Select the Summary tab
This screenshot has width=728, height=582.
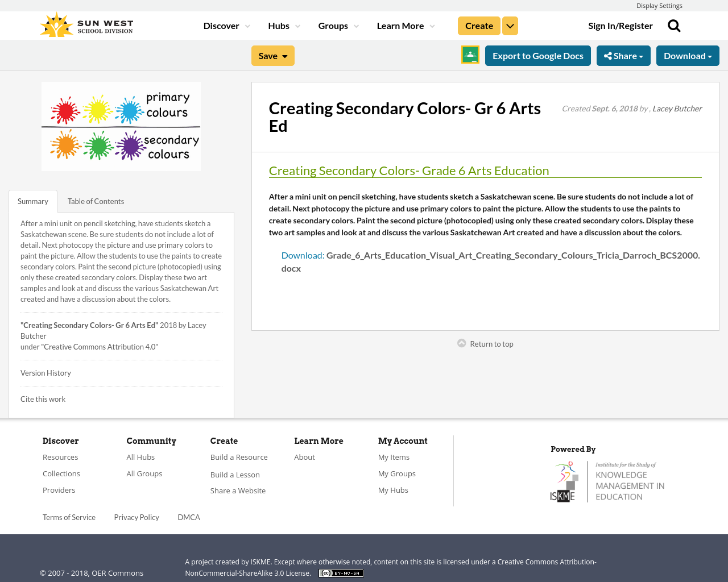click(x=32, y=200)
